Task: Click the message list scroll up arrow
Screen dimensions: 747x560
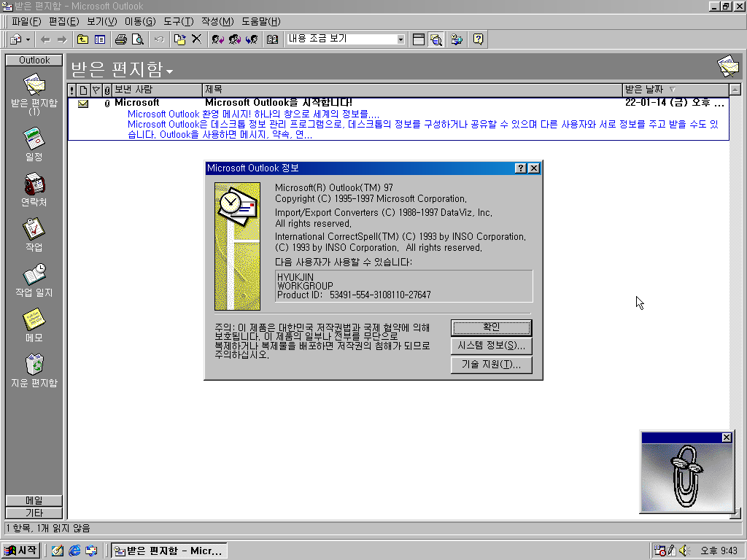Action: pos(735,90)
